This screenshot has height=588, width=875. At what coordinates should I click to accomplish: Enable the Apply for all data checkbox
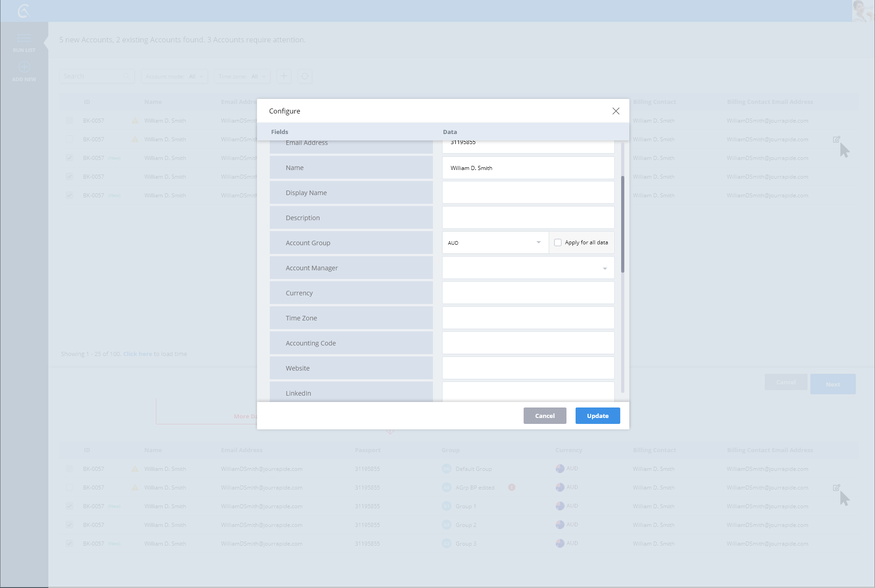tap(558, 242)
